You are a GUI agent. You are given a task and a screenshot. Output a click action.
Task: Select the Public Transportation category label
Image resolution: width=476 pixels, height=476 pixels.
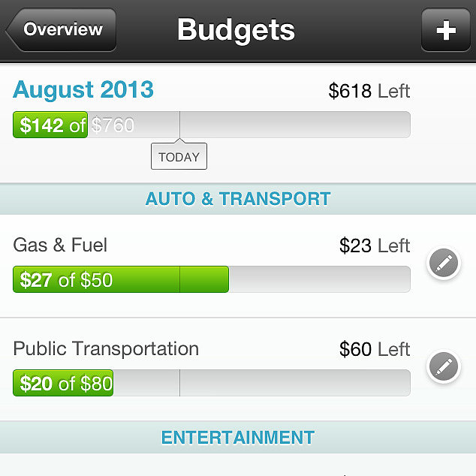click(106, 349)
